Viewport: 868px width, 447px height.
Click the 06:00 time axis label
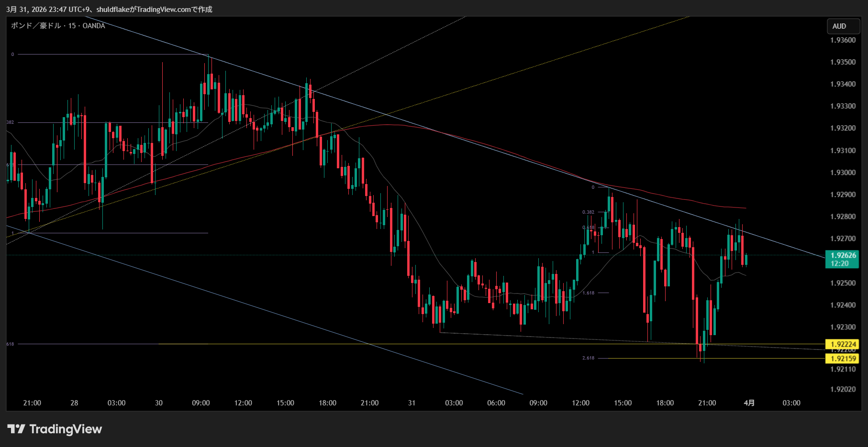(x=496, y=403)
